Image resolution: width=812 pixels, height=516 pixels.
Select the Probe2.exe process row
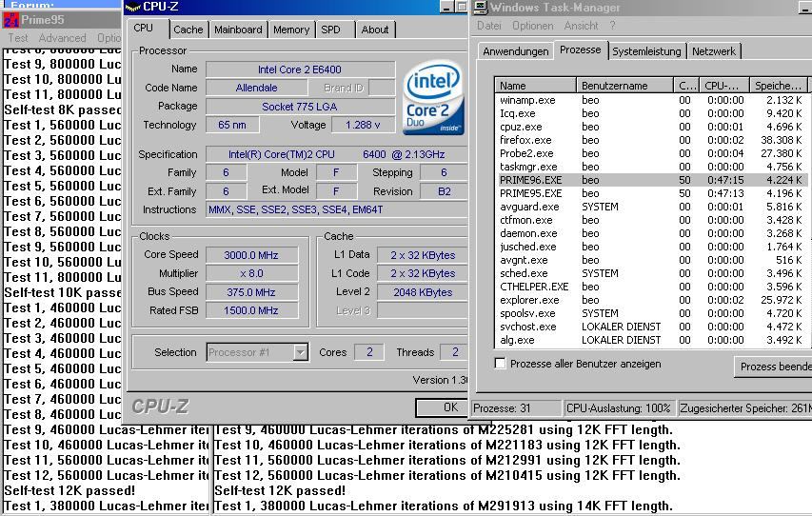pos(651,153)
